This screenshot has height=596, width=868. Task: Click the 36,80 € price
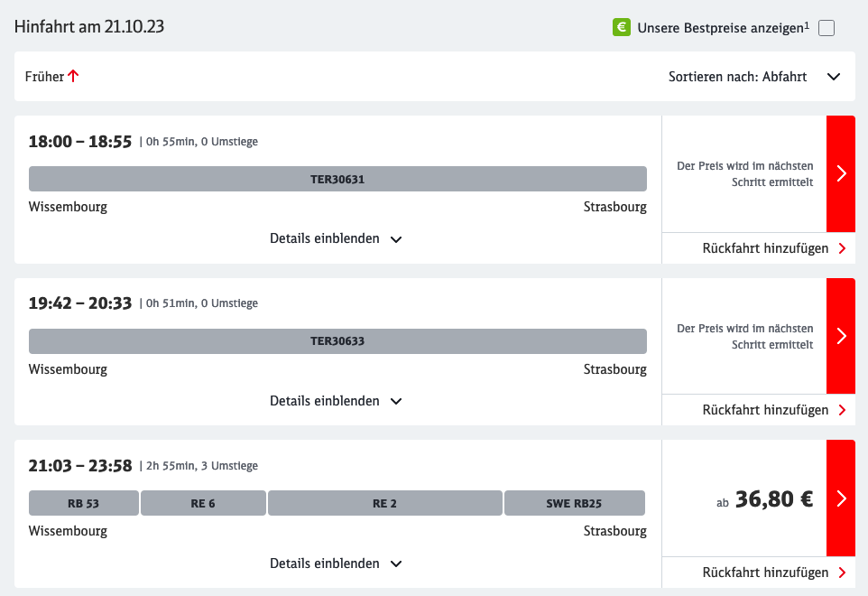(773, 499)
